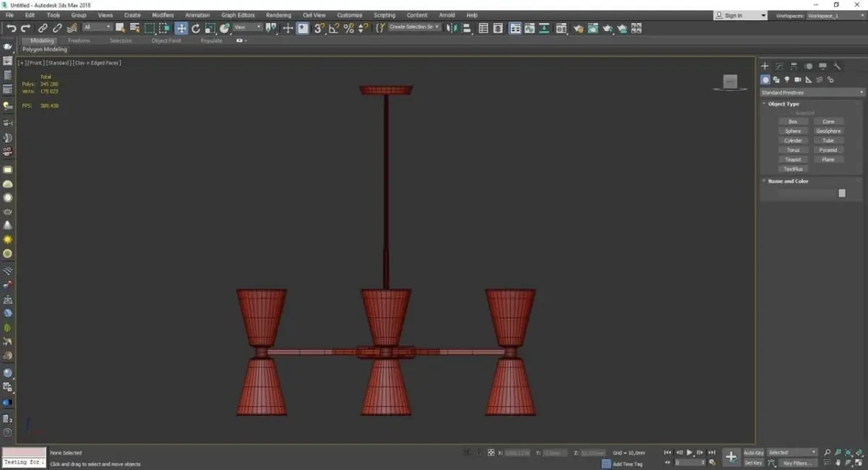The image size is (868, 470).
Task: Activate the Select and Scale tool
Action: [210, 28]
